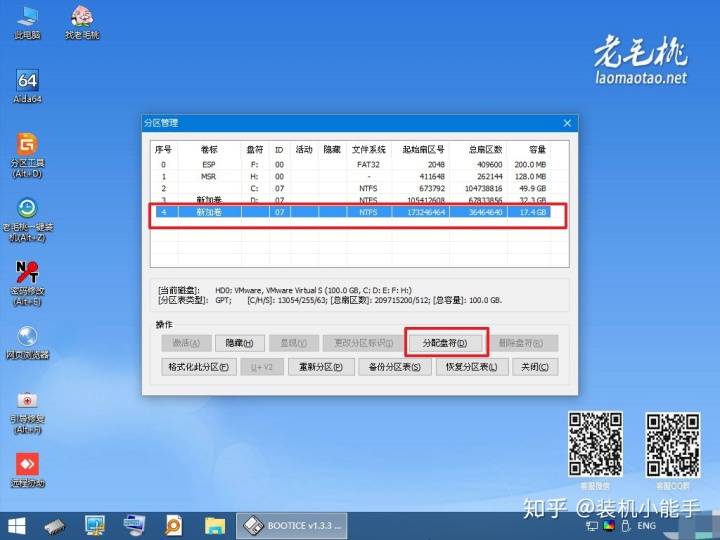Open 引导修复 (Alt+F) desktop icon

coord(27,412)
